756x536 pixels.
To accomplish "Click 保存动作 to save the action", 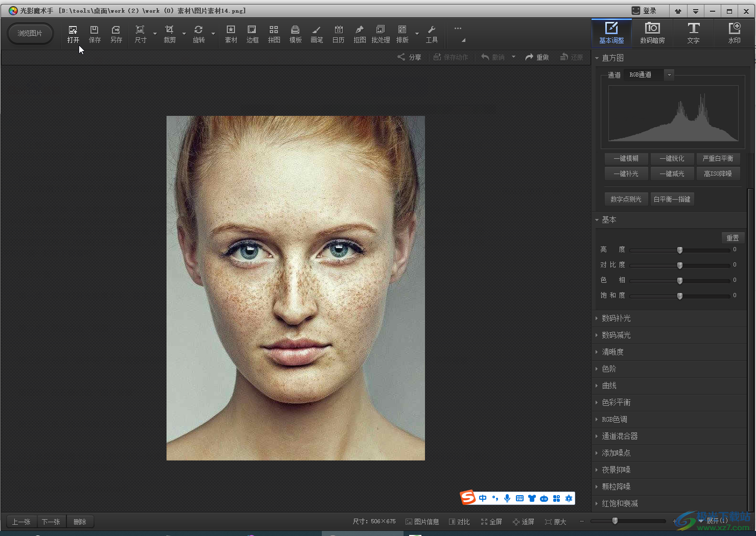I will click(451, 57).
